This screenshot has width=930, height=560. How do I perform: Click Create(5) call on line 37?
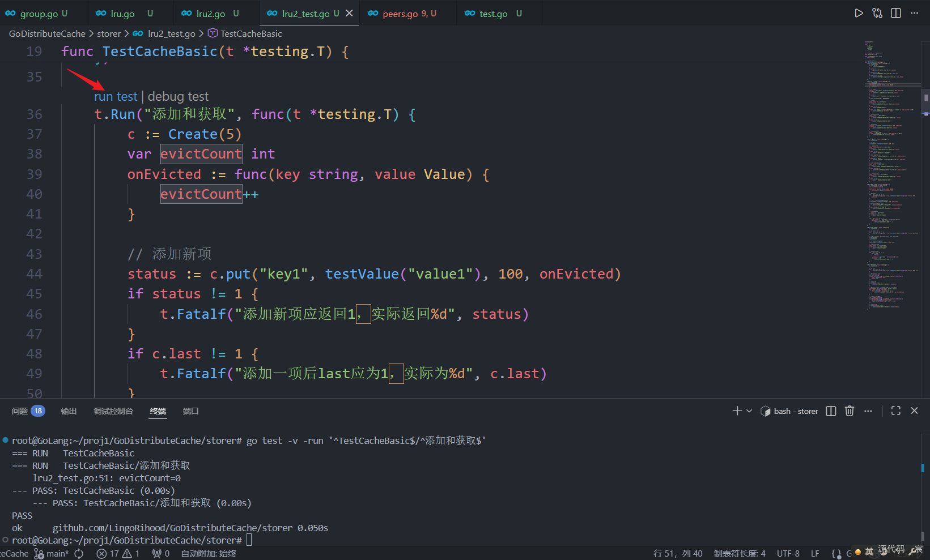coord(205,134)
